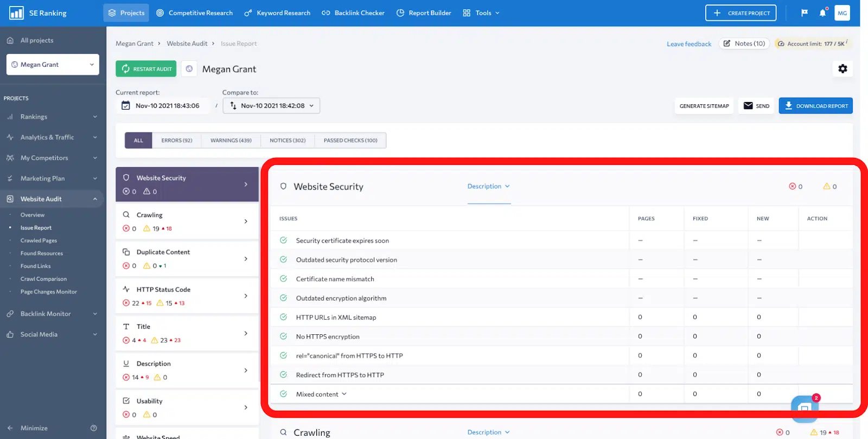Switch to the Errors (92) tab
This screenshot has width=868, height=439.
(176, 141)
